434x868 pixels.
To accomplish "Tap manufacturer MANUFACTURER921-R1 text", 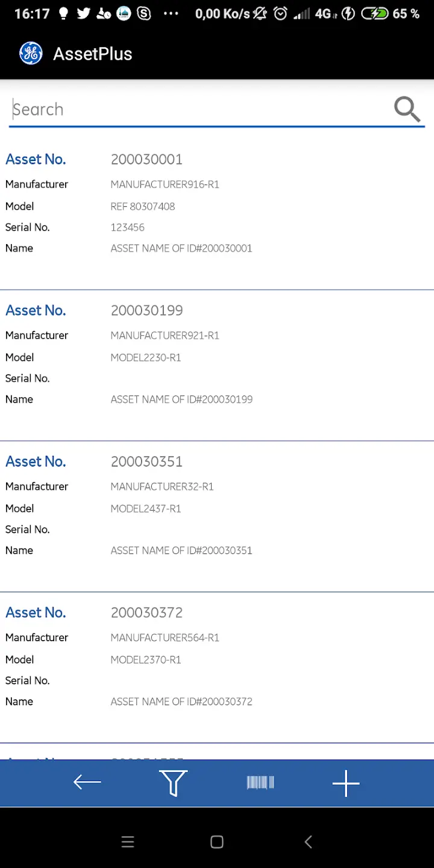I will 165,335.
